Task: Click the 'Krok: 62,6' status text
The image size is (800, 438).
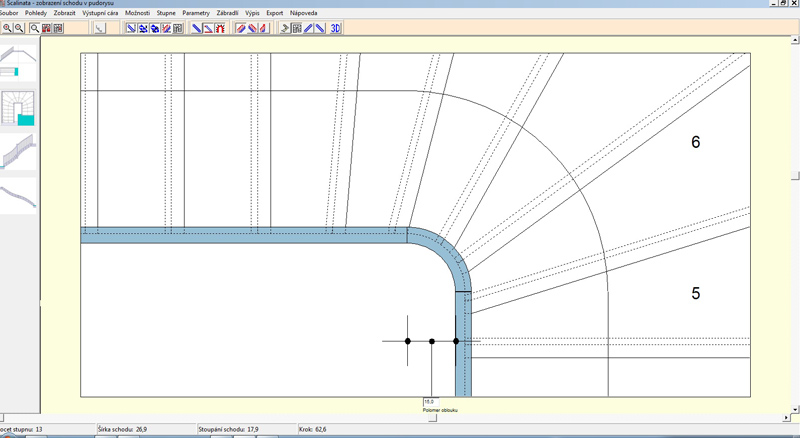Action: click(313, 429)
